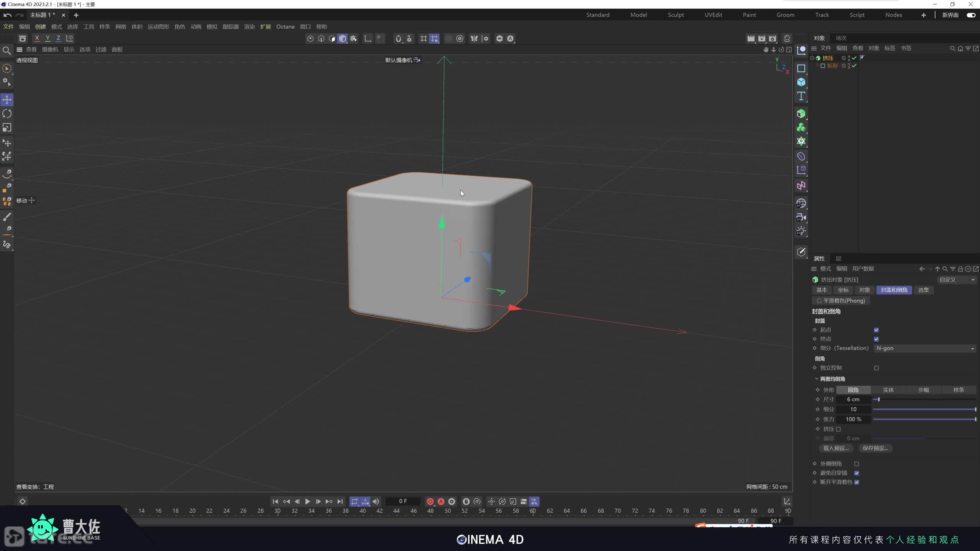Click the Camera object icon
980x551 pixels.
(801, 217)
